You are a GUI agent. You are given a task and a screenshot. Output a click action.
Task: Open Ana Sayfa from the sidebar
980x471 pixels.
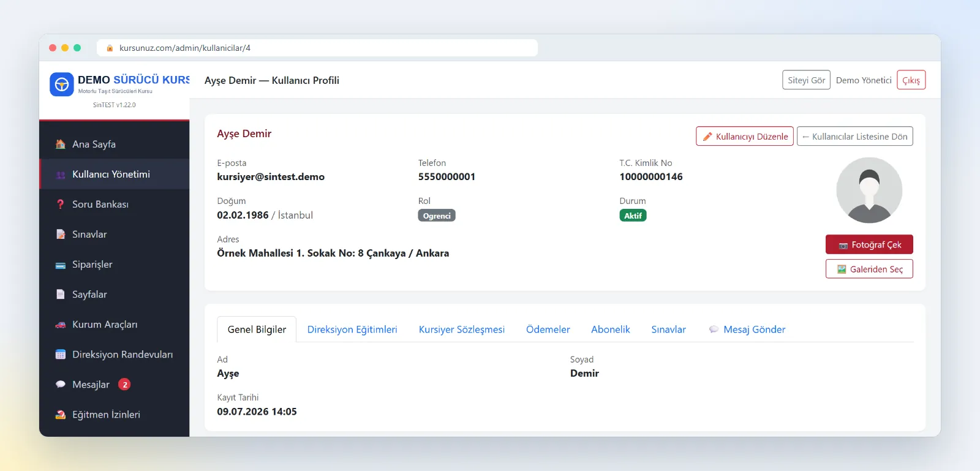115,145
